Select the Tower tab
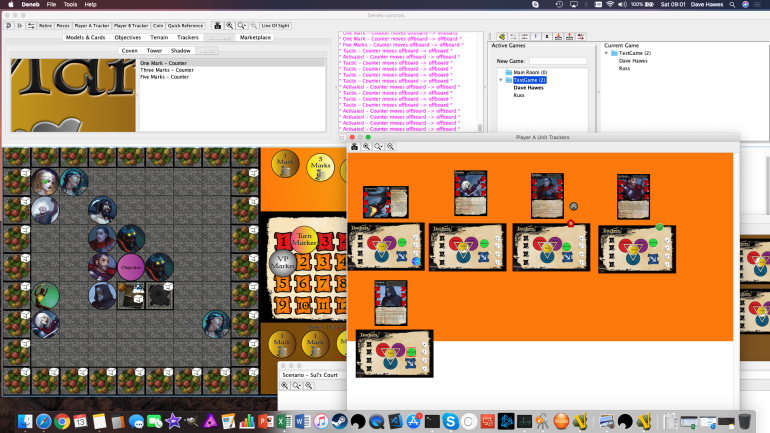 pyautogui.click(x=154, y=49)
